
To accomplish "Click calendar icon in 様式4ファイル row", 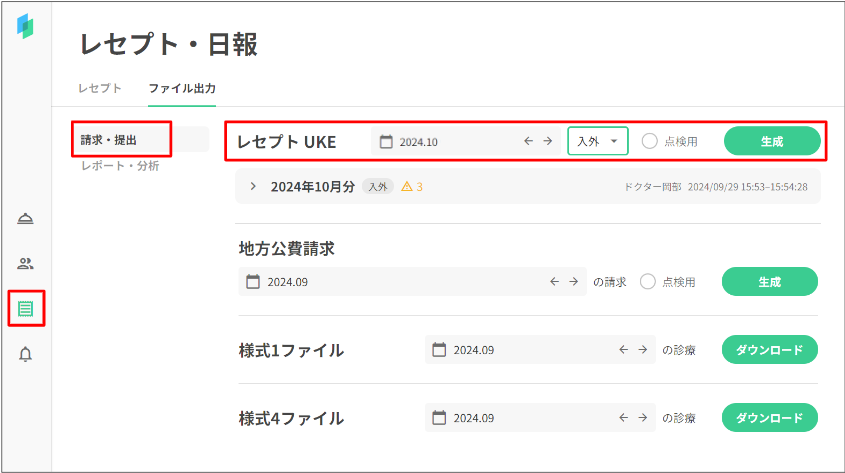I will pos(438,418).
